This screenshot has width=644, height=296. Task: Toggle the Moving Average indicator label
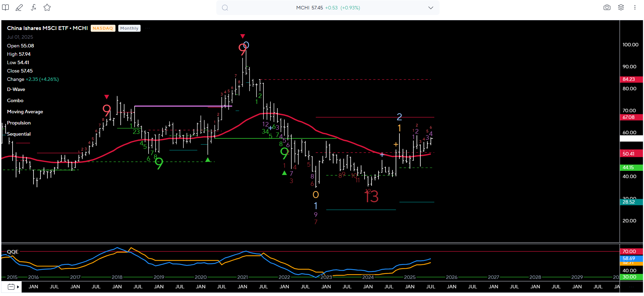coord(25,112)
